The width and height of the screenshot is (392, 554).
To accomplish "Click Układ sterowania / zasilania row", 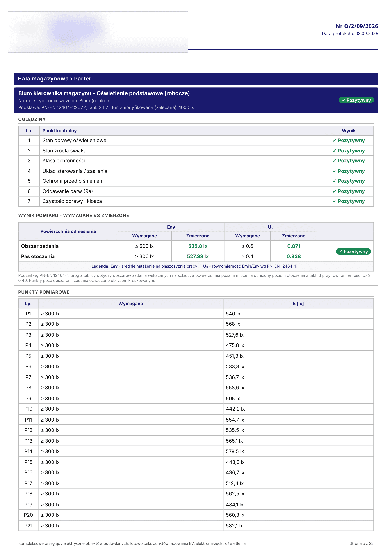I will click(196, 171).
